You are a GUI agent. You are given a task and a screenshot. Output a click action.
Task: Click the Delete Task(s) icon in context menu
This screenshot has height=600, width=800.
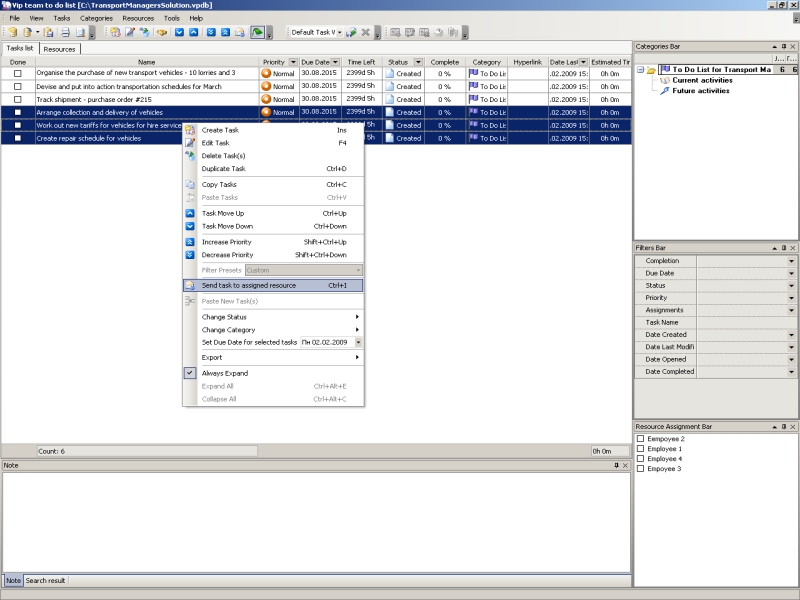tap(190, 156)
